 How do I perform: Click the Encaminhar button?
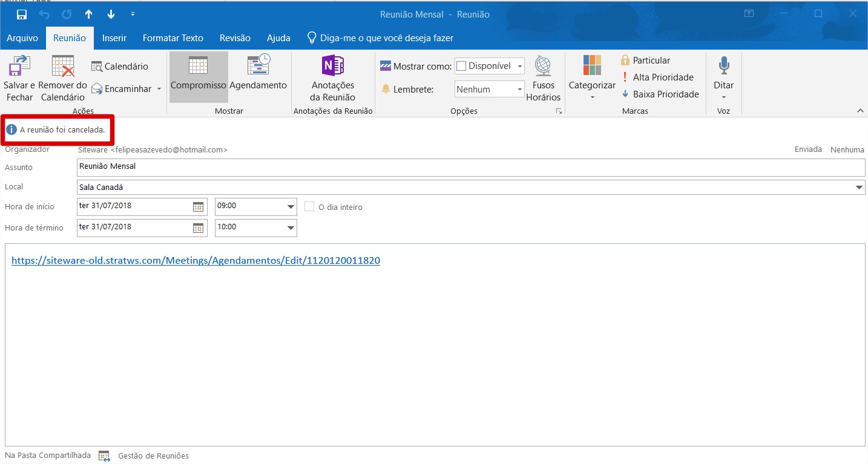pos(127,89)
